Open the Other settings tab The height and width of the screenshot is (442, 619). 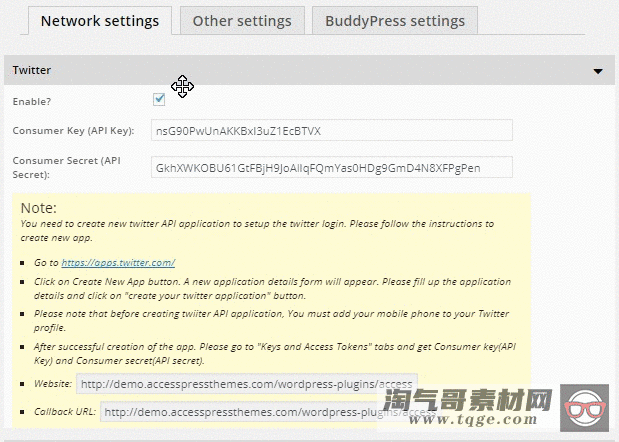(242, 20)
